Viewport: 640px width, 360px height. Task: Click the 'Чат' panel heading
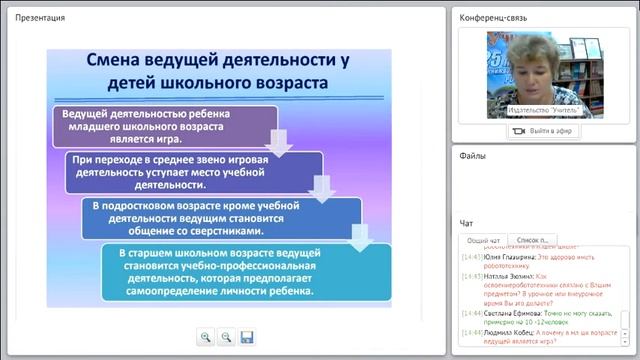466,223
